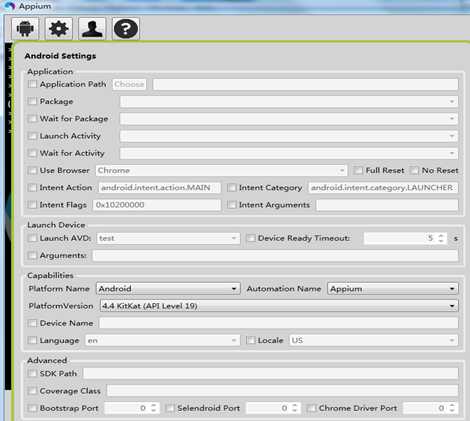The width and height of the screenshot is (470, 421).
Task: Click the Device Ready Timeout spinner arrows
Action: pyautogui.click(x=441, y=238)
